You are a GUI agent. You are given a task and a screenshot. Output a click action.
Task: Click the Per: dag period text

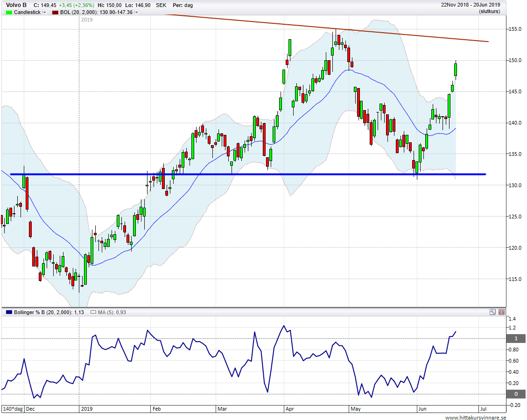183,6
